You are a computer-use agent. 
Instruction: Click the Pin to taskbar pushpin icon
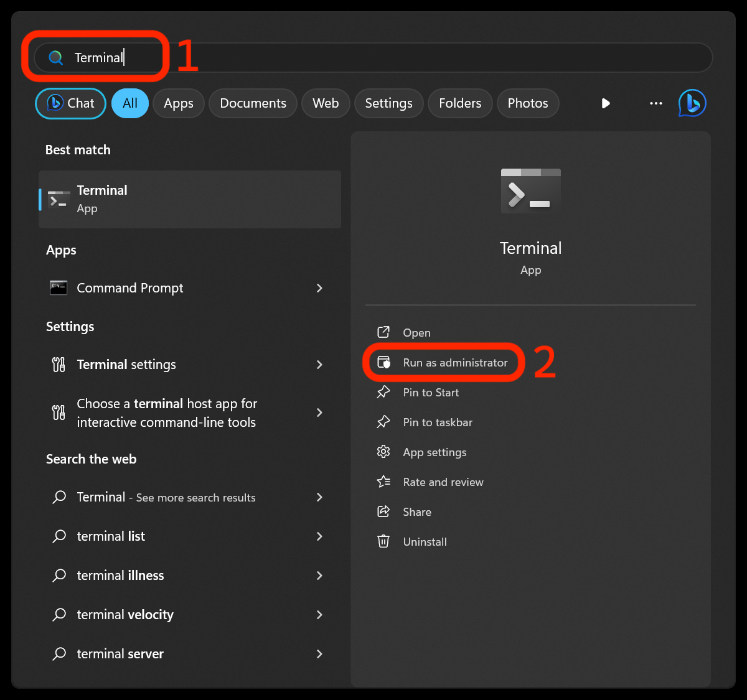(384, 422)
